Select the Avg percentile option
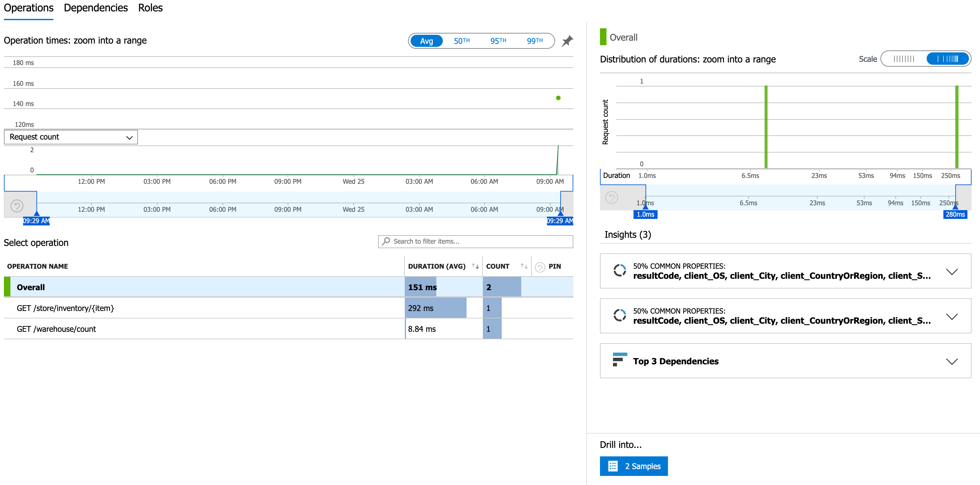Viewport: 980px width, 485px height. [426, 41]
